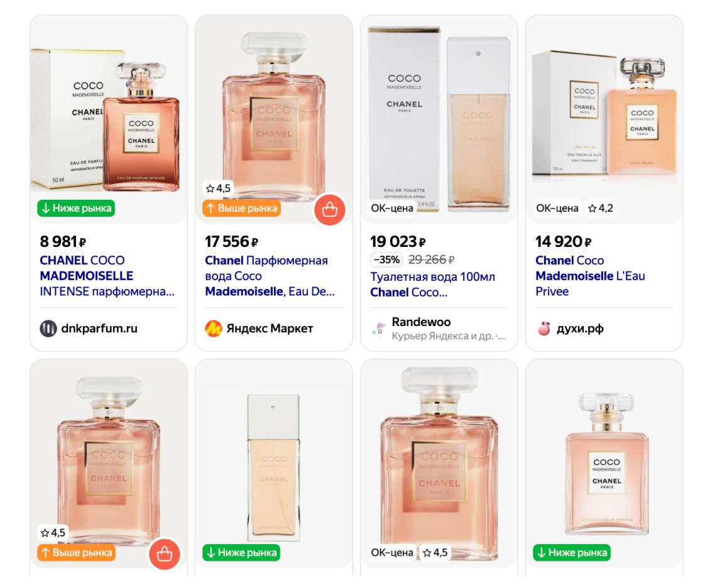This screenshot has width=710, height=588.
Task: Click Выше рынка badge on 17 556 ₽ item
Action: click(241, 208)
